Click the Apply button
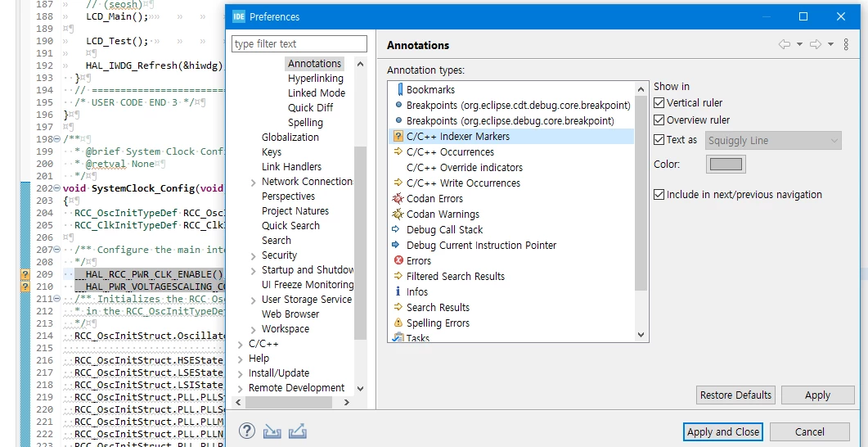 coord(817,395)
